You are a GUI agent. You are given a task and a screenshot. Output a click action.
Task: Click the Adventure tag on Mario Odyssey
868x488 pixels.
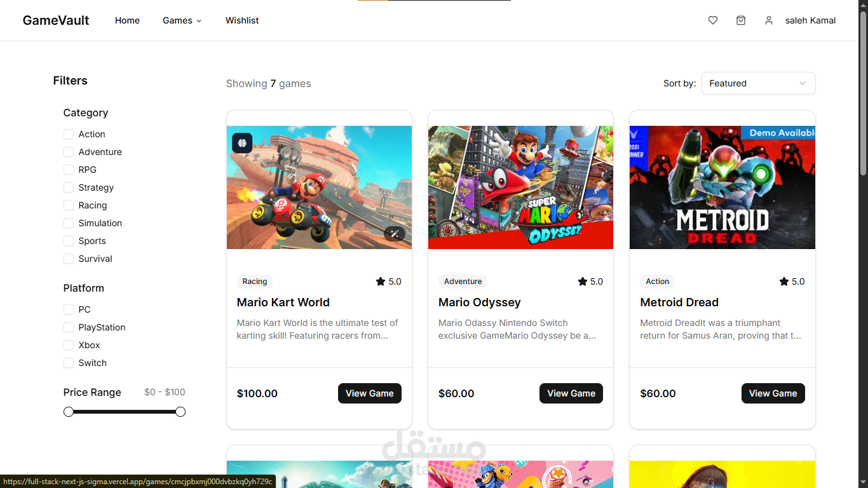463,281
